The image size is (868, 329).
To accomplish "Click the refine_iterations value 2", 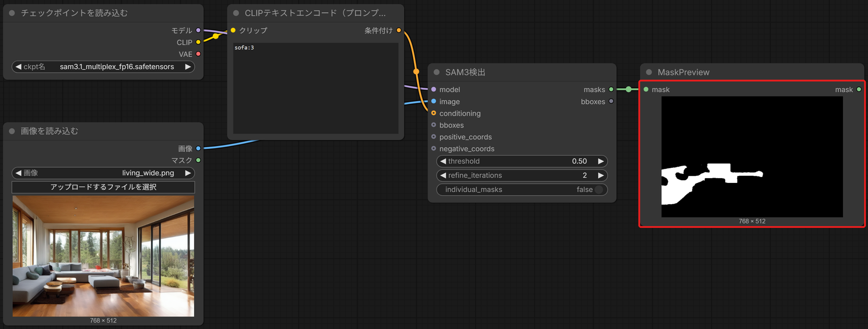I will click(x=585, y=175).
